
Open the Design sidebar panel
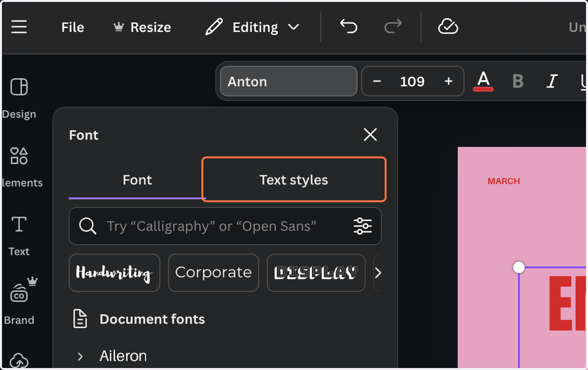[19, 98]
